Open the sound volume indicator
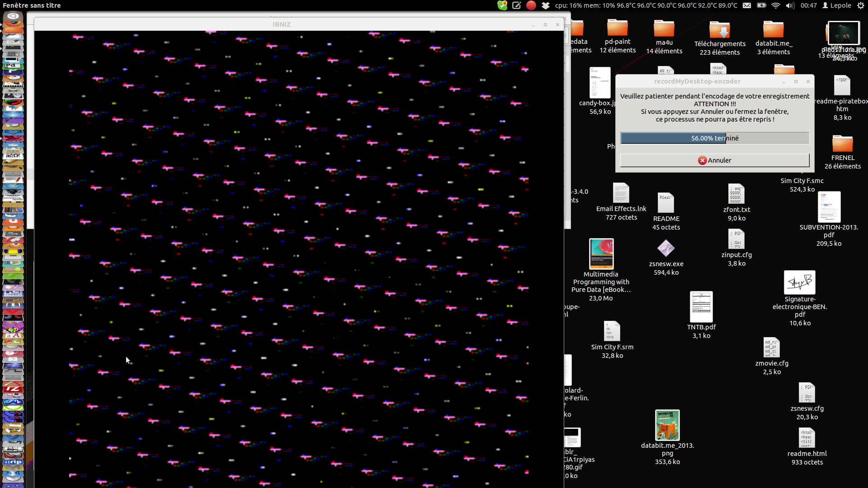The height and width of the screenshot is (488, 868). point(790,5)
